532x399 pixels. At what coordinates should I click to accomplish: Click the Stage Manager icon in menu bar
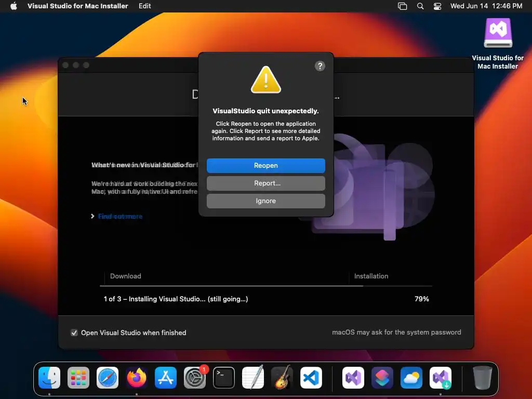(x=402, y=6)
